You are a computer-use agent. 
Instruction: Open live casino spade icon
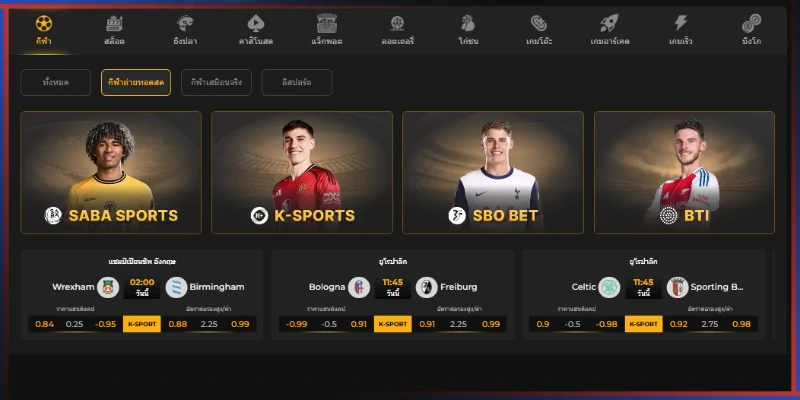click(x=256, y=23)
